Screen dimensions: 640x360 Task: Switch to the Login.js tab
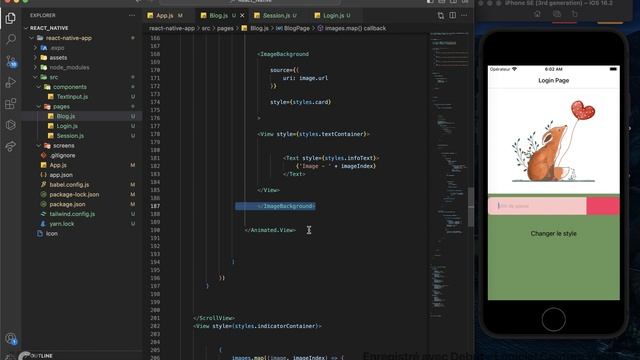pos(333,16)
